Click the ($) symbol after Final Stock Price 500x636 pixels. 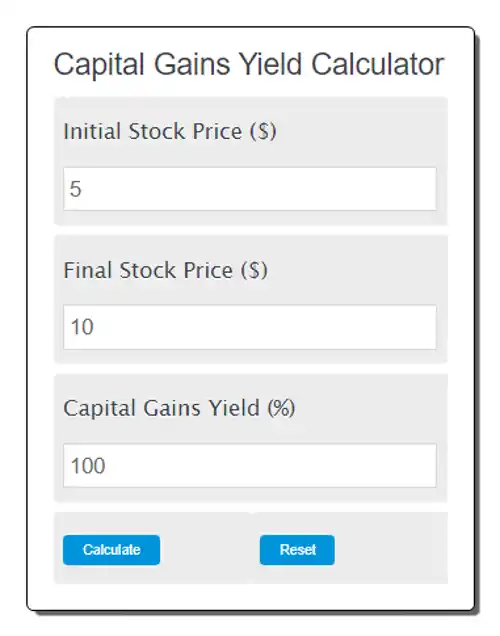[255, 270]
